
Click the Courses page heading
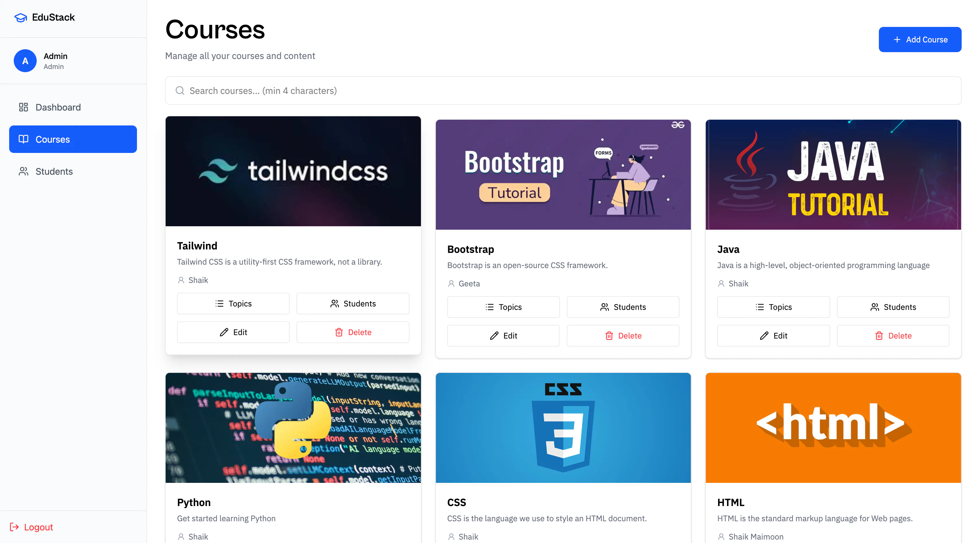click(x=215, y=30)
